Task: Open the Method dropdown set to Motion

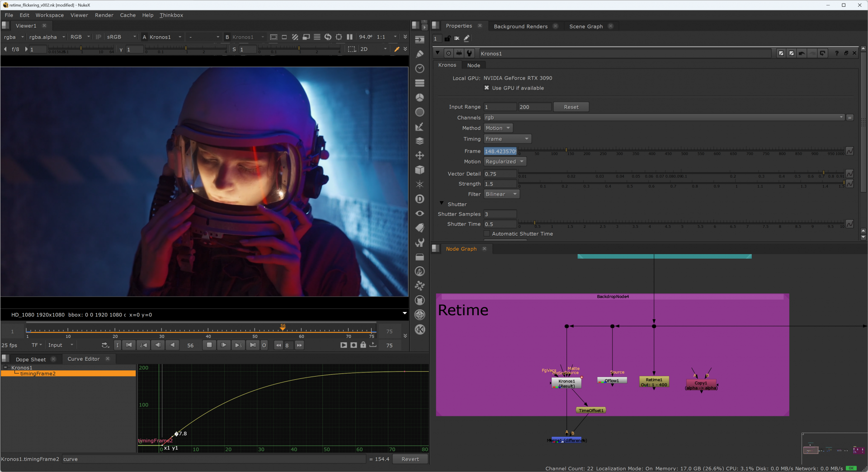Action: (498, 128)
